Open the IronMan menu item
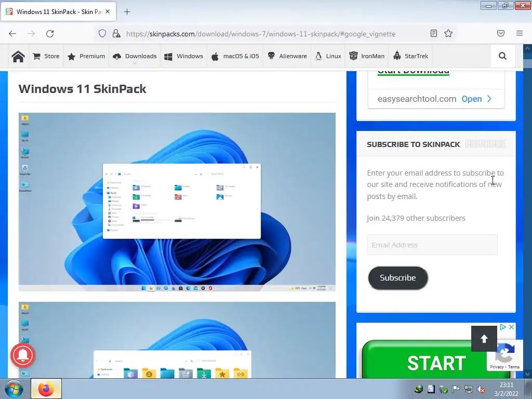This screenshot has height=399, width=532. [x=367, y=56]
